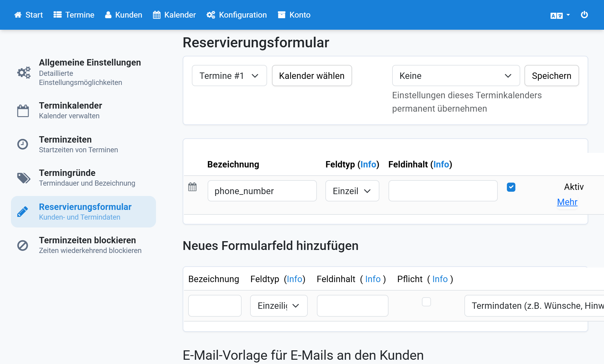Click the ban icon for Terminzeiten blockieren
This screenshot has height=364, width=604.
pos(23,245)
